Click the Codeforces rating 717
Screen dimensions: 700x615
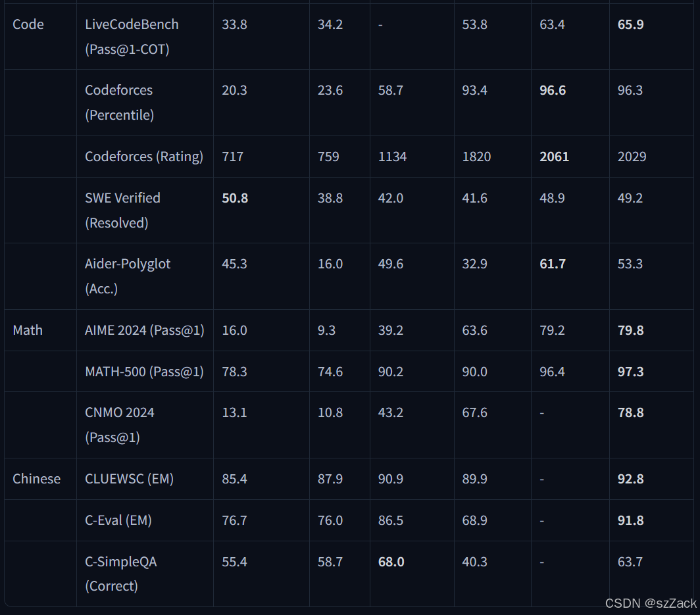233,156
